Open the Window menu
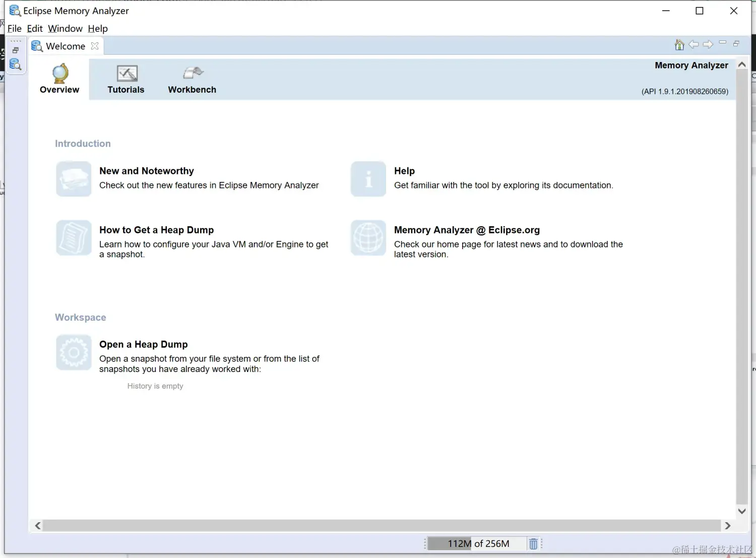Screen dimensions: 756x558 [65, 29]
